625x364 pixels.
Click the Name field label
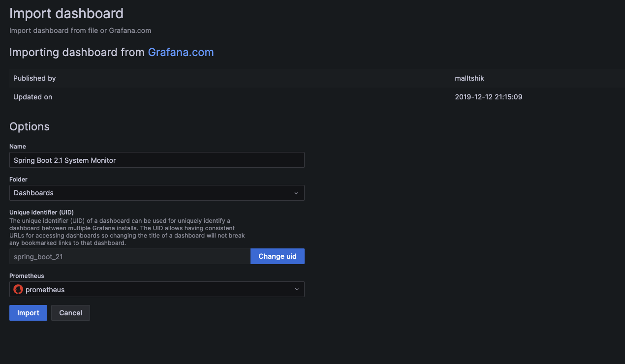[18, 147]
